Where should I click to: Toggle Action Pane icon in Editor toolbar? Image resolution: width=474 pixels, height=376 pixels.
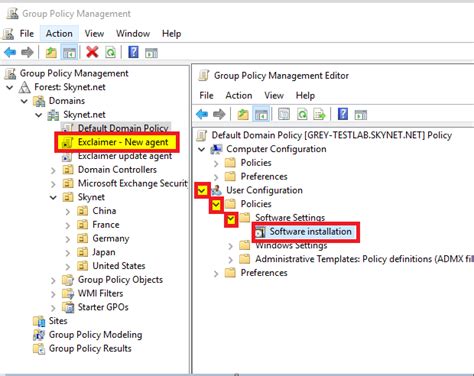click(361, 115)
